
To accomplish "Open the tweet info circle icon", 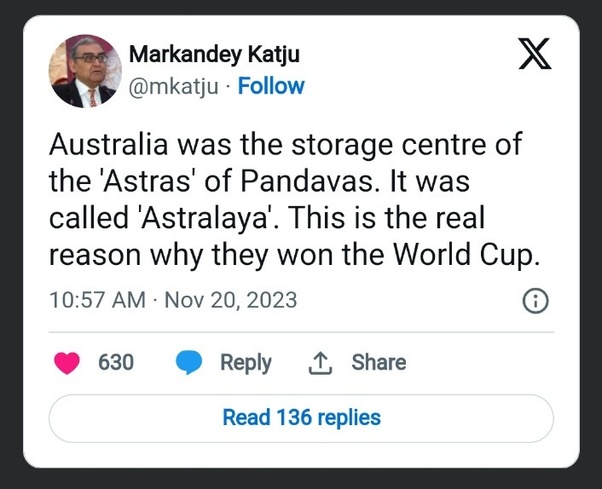I will (535, 301).
